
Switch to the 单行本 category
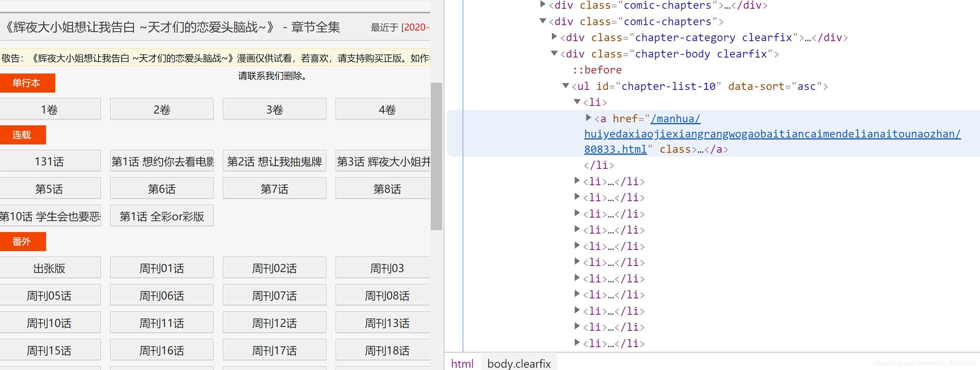coord(27,83)
